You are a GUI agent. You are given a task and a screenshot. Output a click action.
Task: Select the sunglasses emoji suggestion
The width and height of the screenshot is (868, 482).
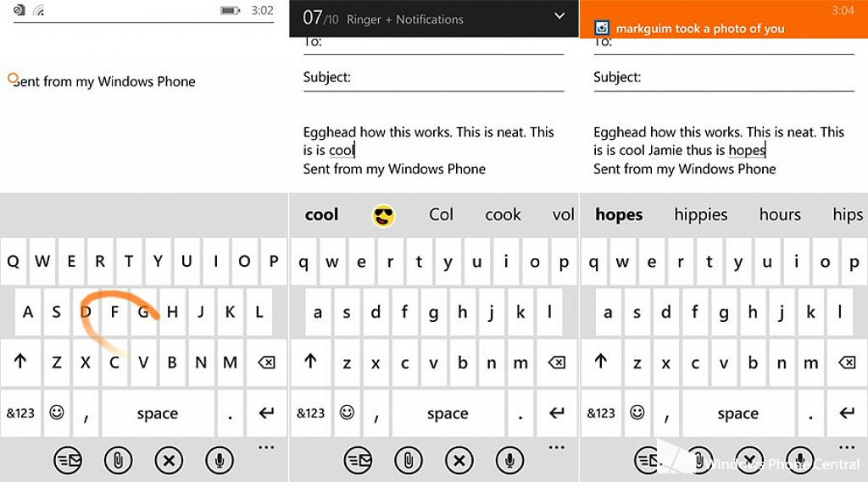pos(383,215)
